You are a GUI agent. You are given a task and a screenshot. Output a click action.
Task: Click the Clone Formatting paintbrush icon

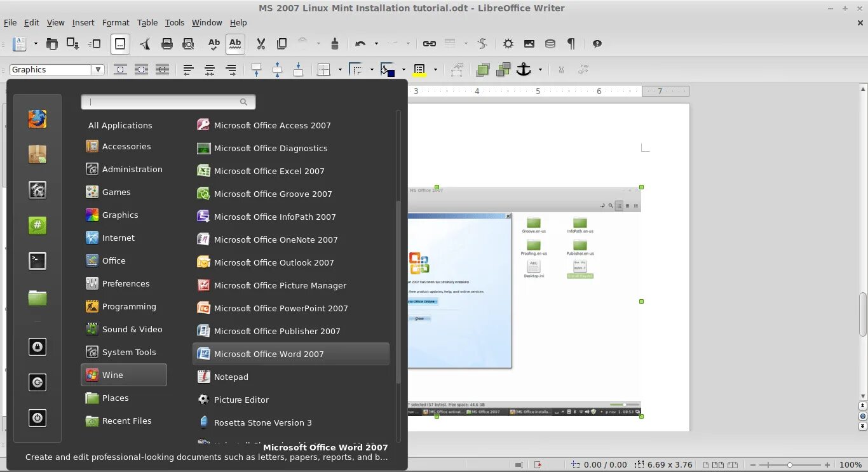(335, 44)
